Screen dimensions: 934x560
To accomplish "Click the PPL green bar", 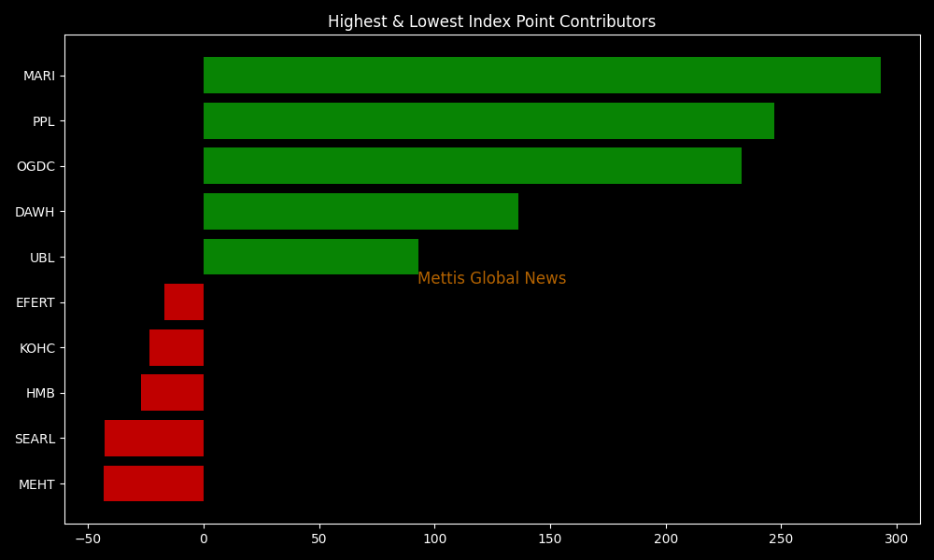I will pyautogui.click(x=489, y=120).
